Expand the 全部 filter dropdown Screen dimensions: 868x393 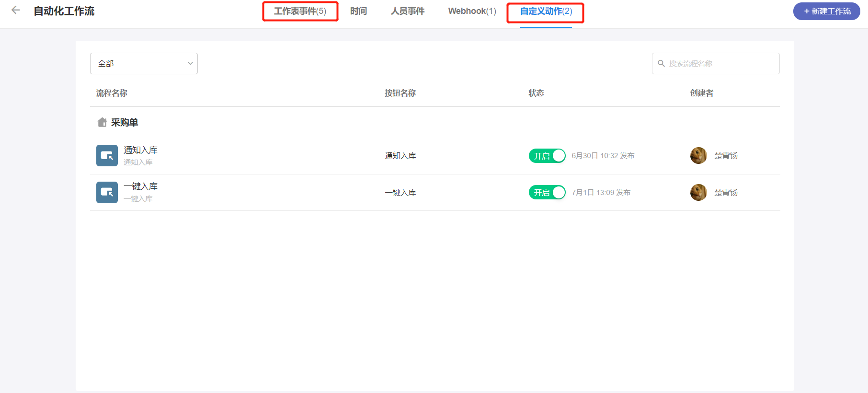[x=144, y=63]
